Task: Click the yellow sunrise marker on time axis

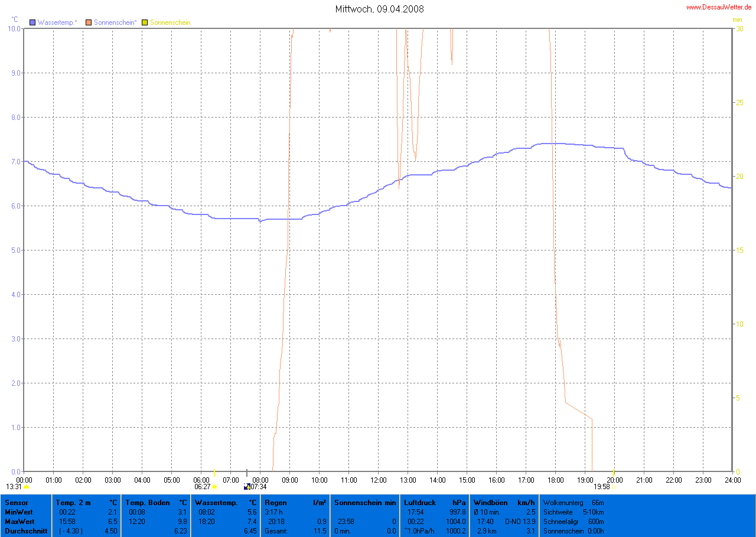Action: point(214,473)
